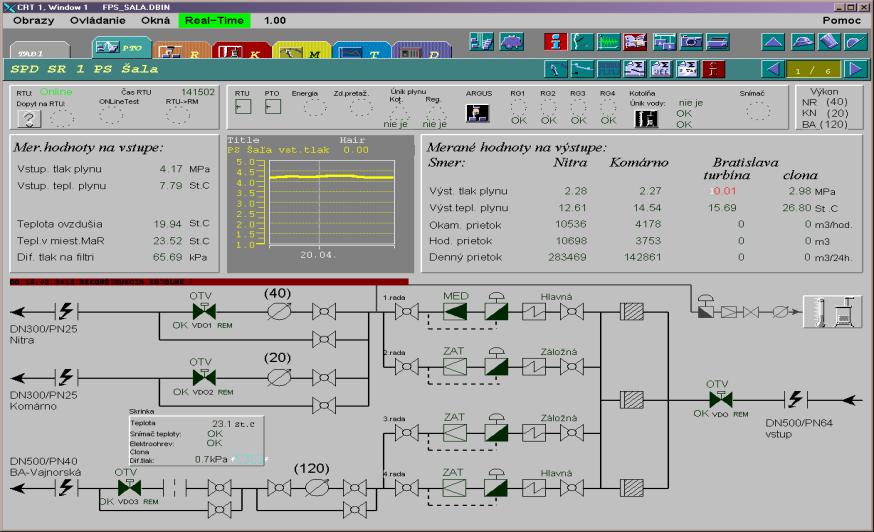This screenshot has width=874, height=532.
Task: Click the tilted book icon in top toolbar
Action: click(x=829, y=42)
